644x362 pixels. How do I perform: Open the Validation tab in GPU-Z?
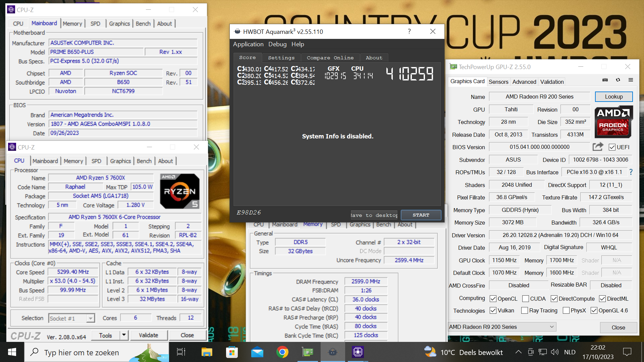point(552,82)
